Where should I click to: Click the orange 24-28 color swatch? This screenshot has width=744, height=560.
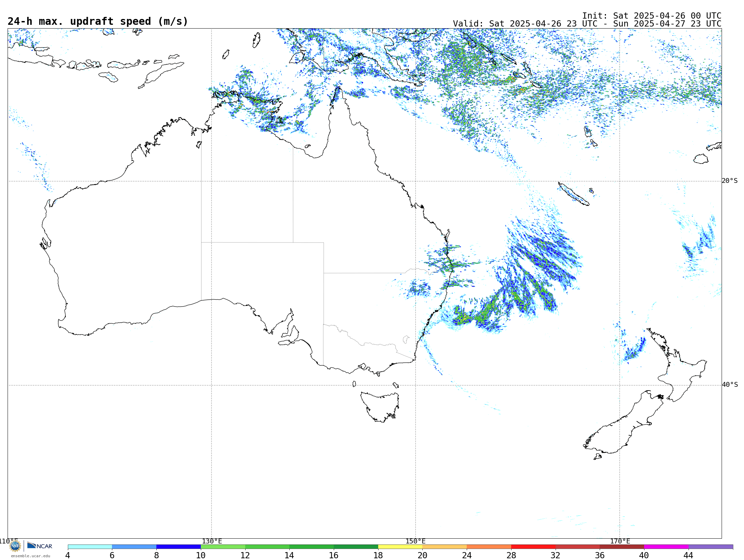pyautogui.click(x=489, y=547)
